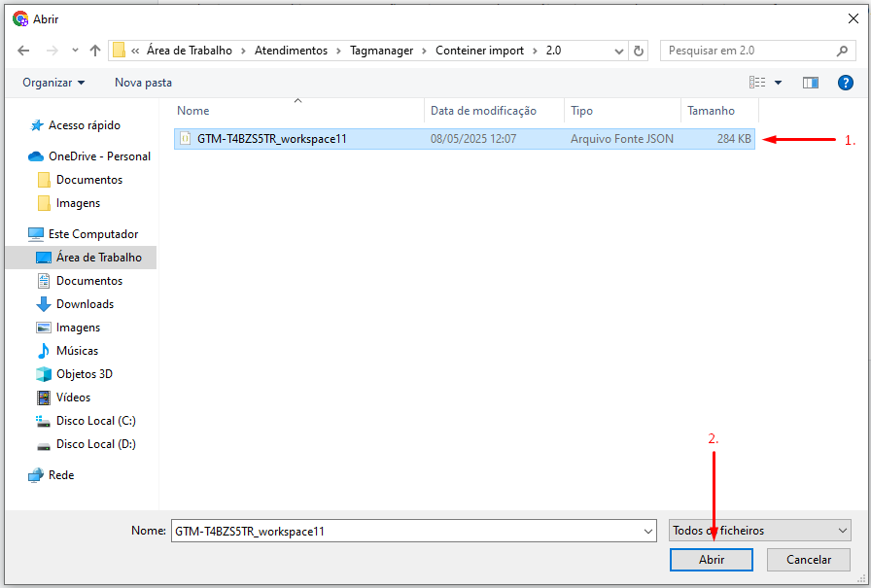The image size is (871, 588).
Task: Click the Back navigation arrow
Action: tap(23, 51)
